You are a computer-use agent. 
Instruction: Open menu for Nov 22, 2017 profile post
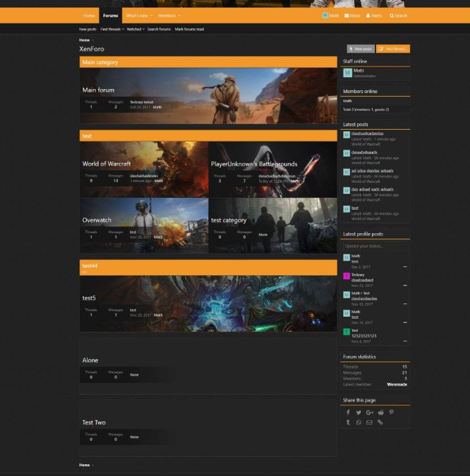click(405, 286)
